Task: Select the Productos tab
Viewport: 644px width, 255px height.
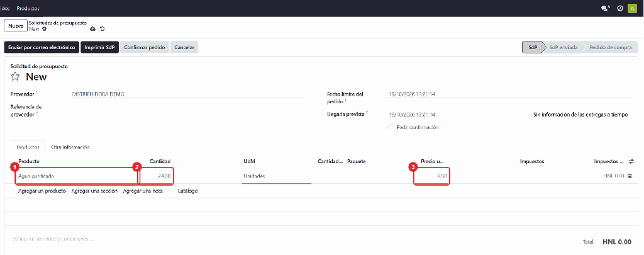Action: pyautogui.click(x=28, y=147)
